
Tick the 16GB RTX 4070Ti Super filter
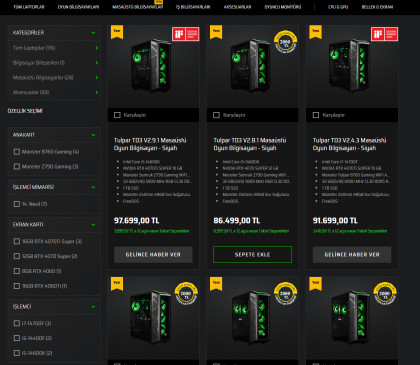coord(17,241)
